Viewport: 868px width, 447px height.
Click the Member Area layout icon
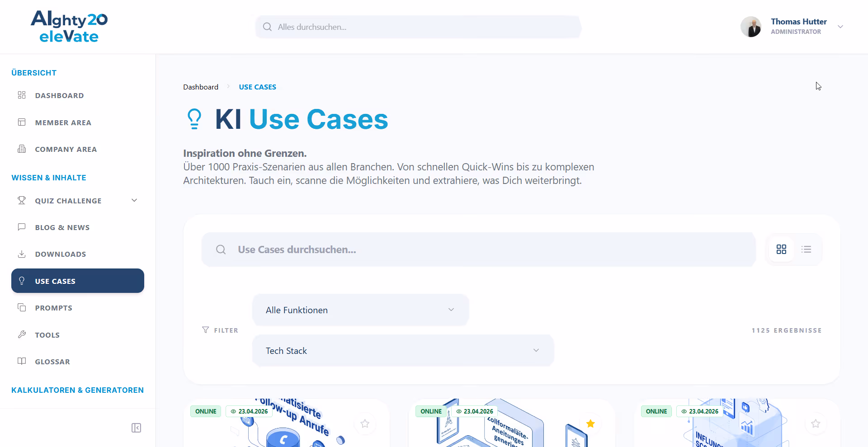pyautogui.click(x=22, y=122)
